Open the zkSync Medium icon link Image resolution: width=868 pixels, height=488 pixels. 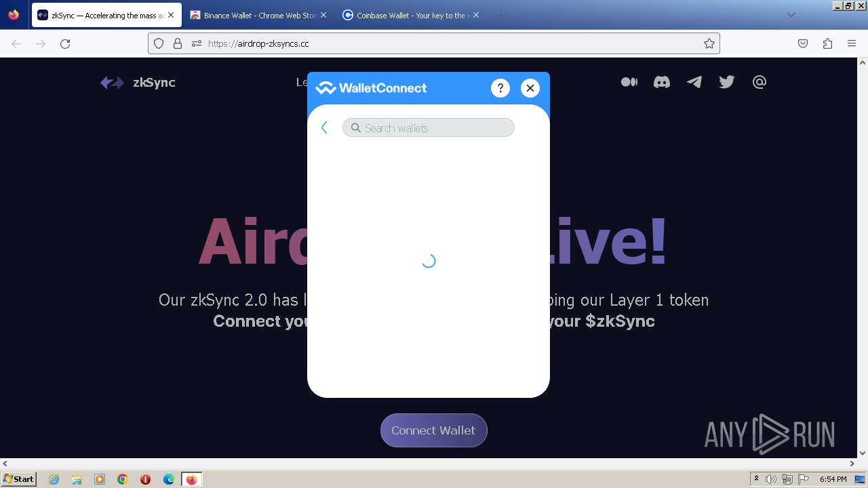tap(629, 82)
